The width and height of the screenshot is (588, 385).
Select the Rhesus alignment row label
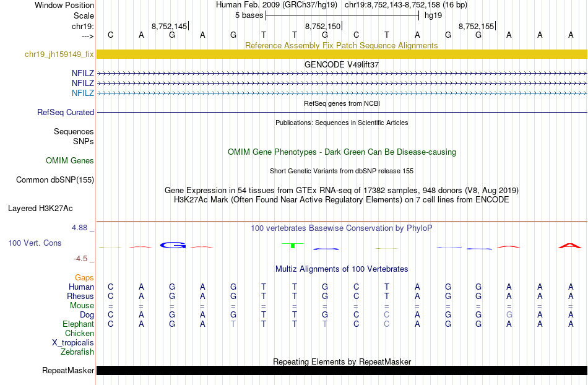80,296
